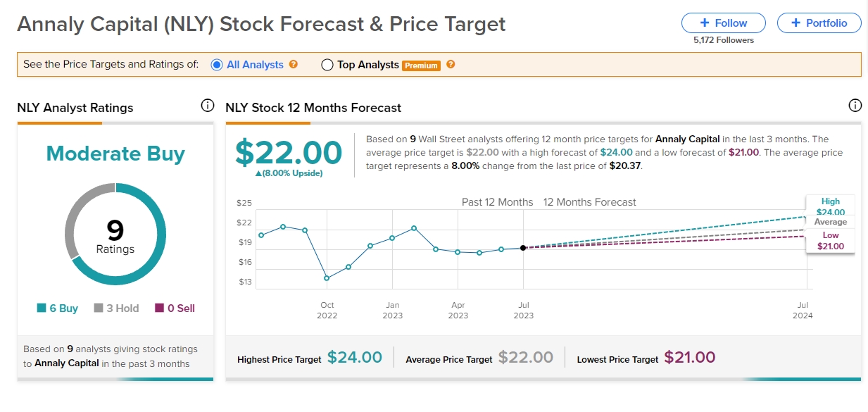Click the Jul 2024 axis label
Screen dimensions: 868x412
803,311
